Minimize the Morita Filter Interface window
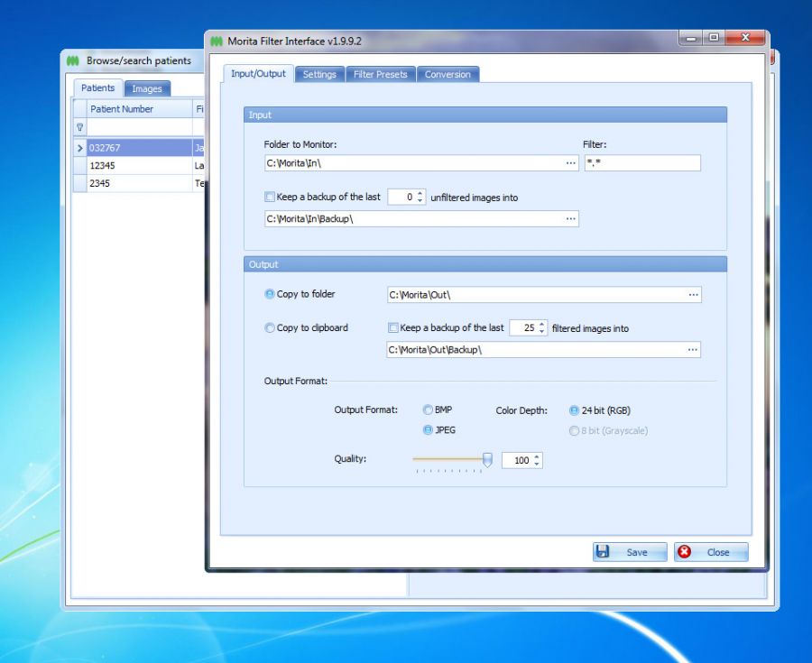Screen dimensions: 812x663 (x=691, y=38)
